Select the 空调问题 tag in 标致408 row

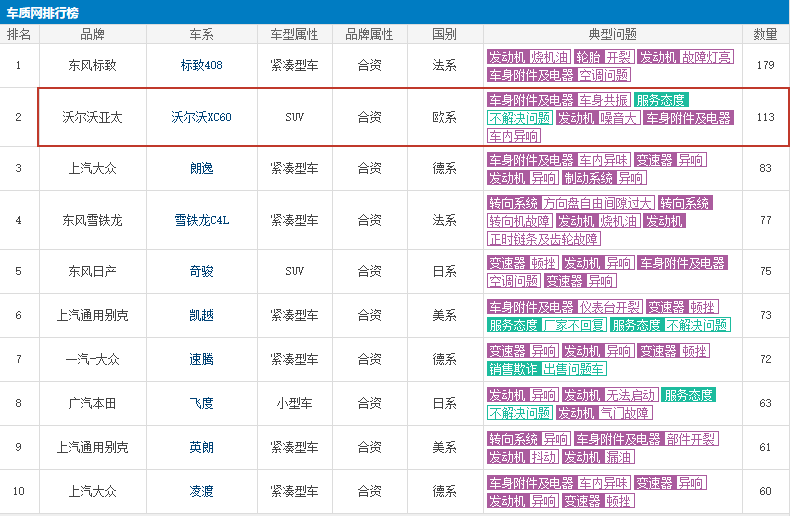[x=604, y=75]
